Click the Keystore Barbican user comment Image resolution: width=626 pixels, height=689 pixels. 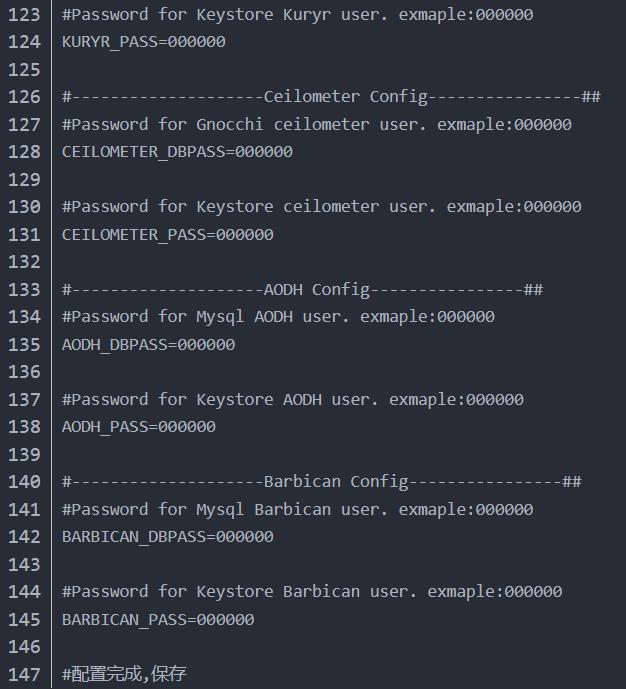(x=312, y=592)
